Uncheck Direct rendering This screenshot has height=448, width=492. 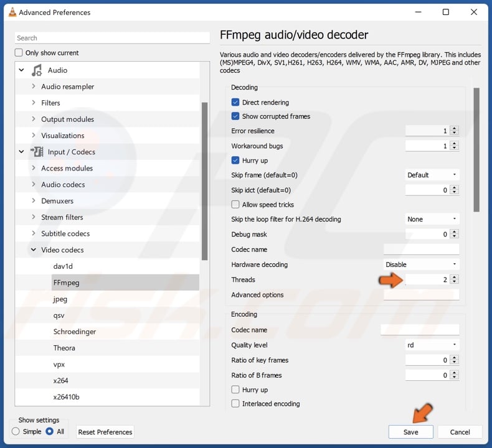coord(235,102)
